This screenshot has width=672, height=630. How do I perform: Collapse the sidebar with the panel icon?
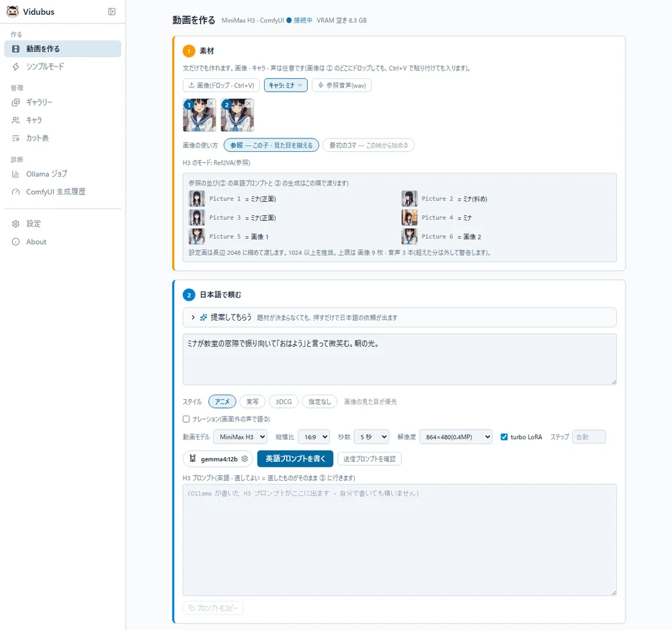coord(112,11)
